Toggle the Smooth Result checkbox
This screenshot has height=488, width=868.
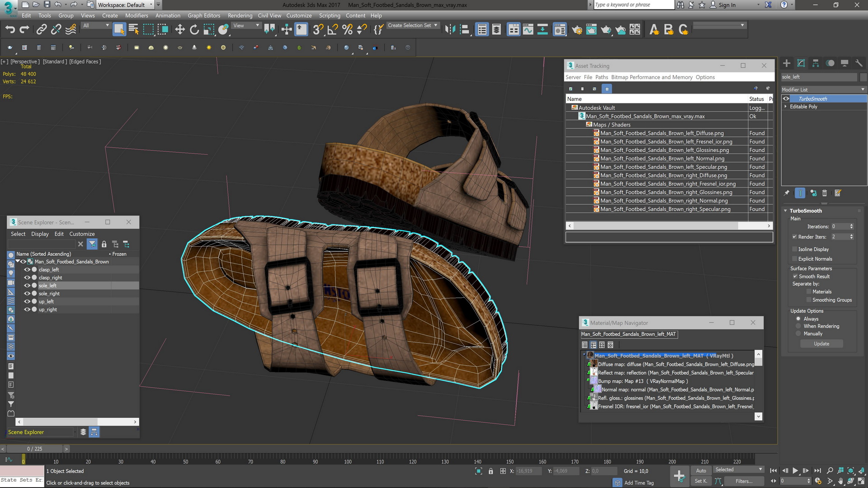[x=795, y=277]
